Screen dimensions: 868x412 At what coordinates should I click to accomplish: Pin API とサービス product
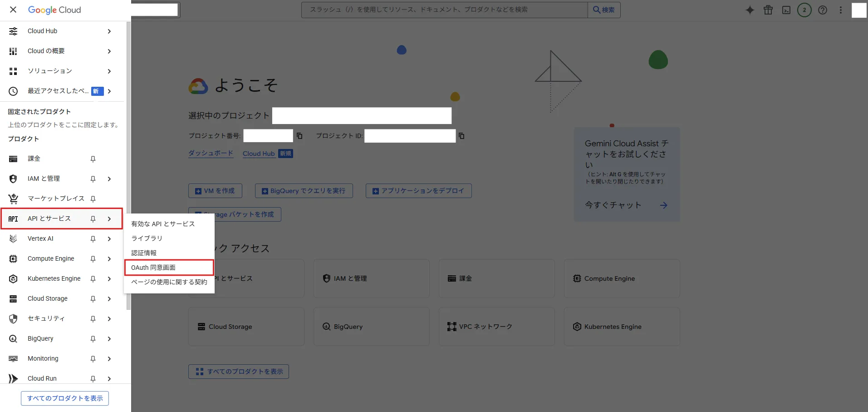click(x=93, y=219)
